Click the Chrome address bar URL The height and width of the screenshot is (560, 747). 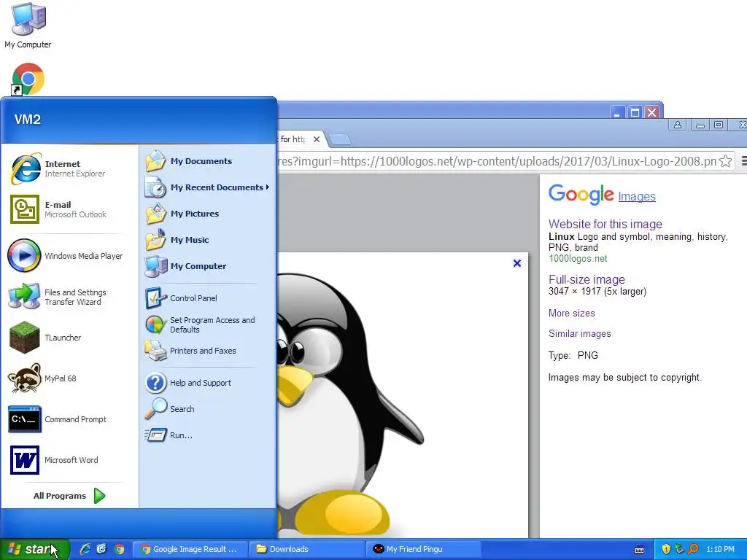point(498,161)
